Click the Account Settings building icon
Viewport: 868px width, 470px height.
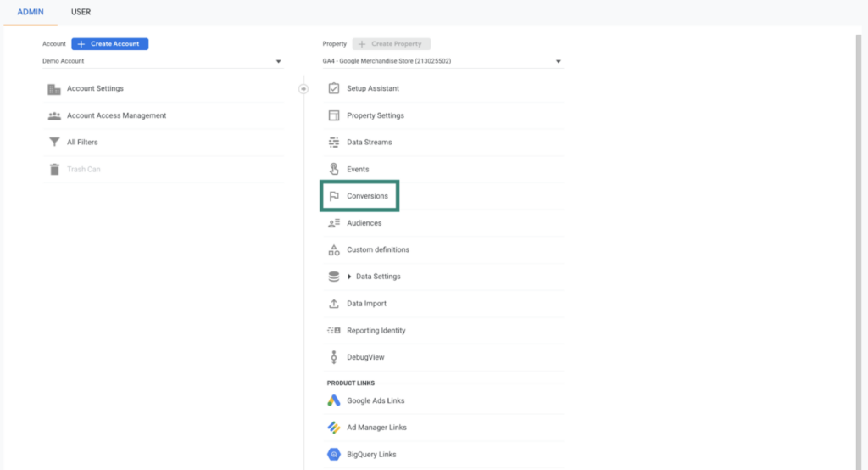click(x=54, y=89)
